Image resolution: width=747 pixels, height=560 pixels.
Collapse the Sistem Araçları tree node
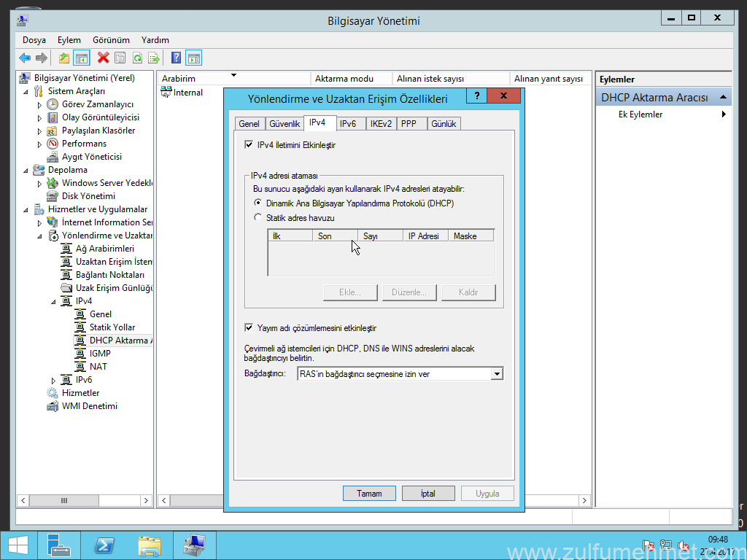coord(27,92)
